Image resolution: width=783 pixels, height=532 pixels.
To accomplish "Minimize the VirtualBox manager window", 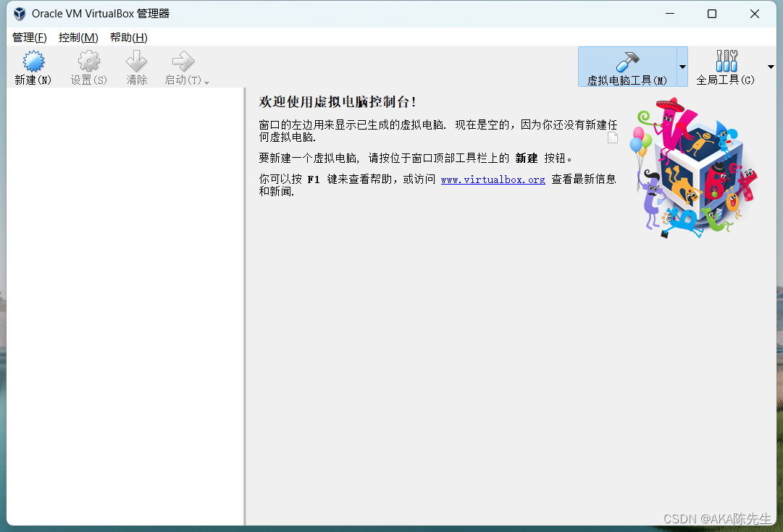I will tap(670, 14).
